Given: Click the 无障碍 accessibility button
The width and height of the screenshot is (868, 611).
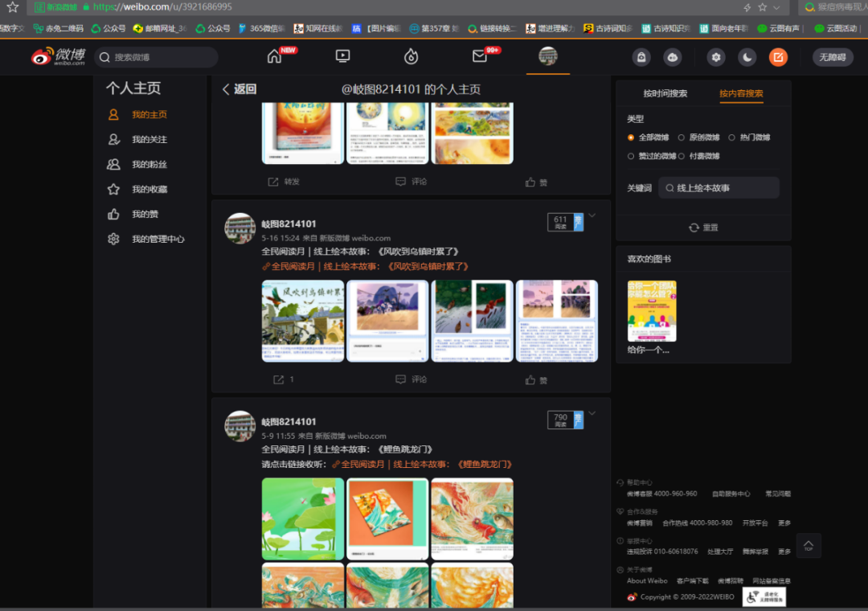Looking at the screenshot, I should click(833, 57).
